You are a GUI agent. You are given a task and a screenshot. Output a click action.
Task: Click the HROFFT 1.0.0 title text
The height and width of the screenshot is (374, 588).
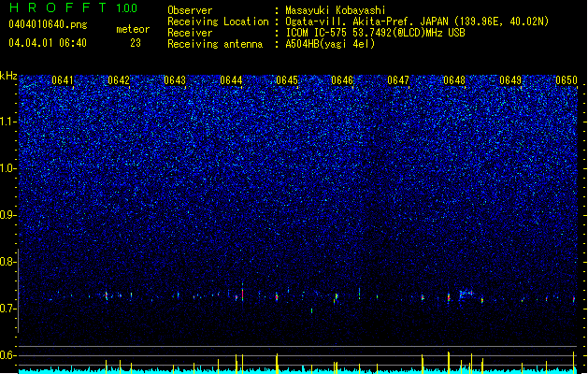pyautogui.click(x=74, y=7)
